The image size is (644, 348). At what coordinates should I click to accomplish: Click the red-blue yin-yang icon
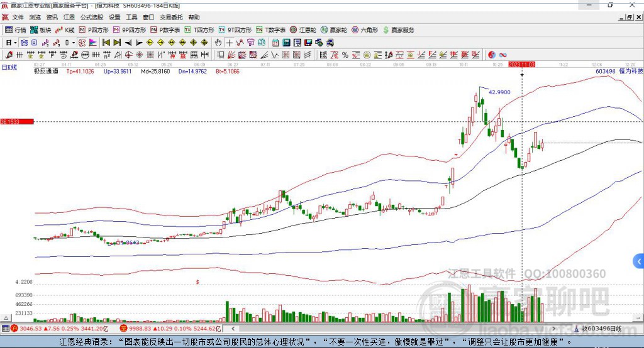(492, 55)
